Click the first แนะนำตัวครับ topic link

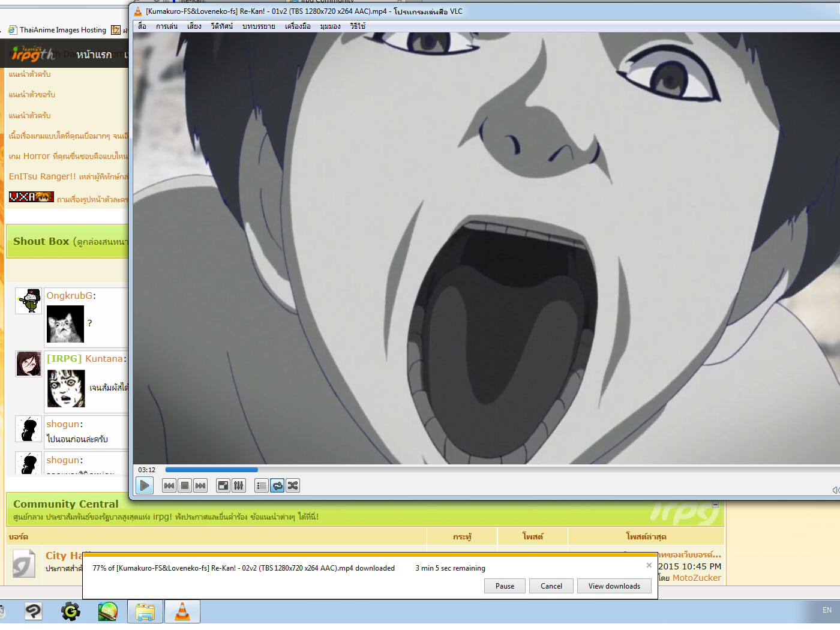tap(29, 74)
